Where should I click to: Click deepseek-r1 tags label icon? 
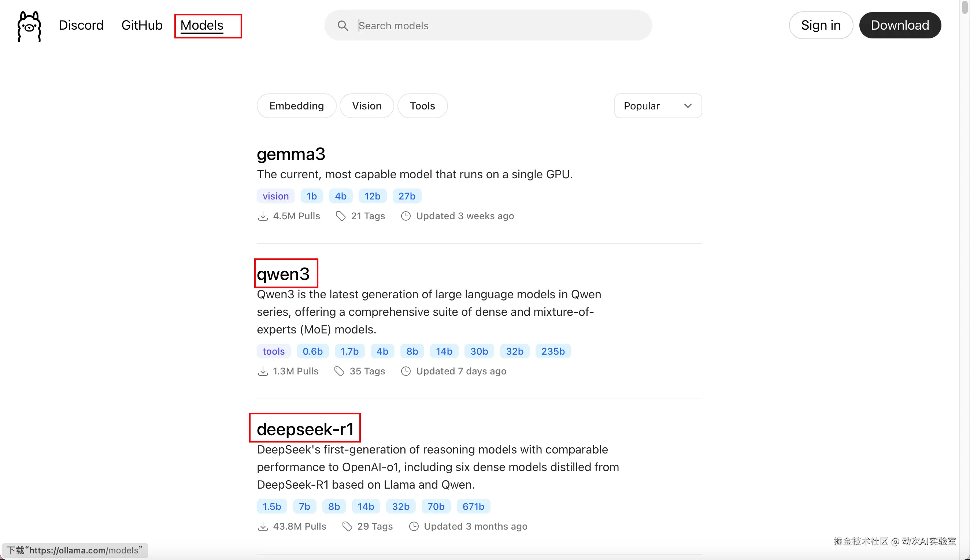347,526
